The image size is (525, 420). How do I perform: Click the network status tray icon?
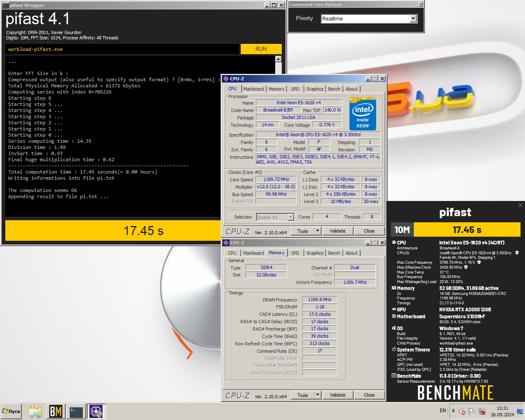click(x=482, y=411)
